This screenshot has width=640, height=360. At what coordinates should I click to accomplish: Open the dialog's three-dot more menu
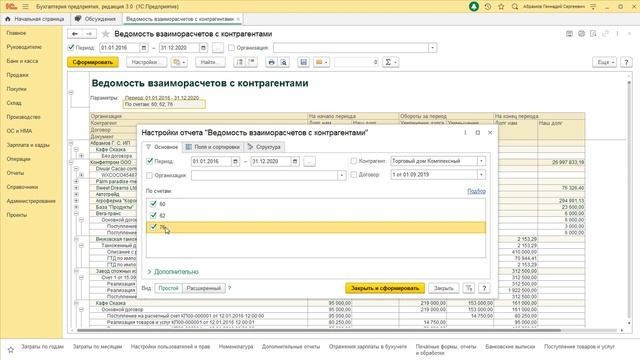tap(465, 133)
